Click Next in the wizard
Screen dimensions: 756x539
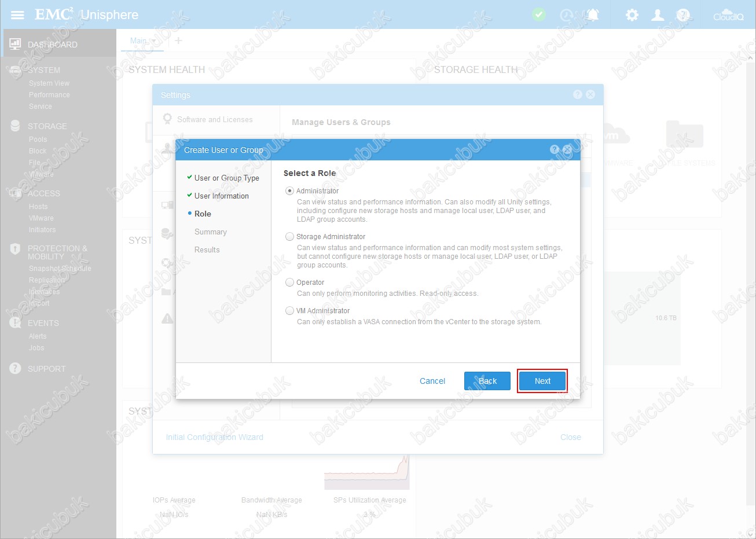(542, 381)
